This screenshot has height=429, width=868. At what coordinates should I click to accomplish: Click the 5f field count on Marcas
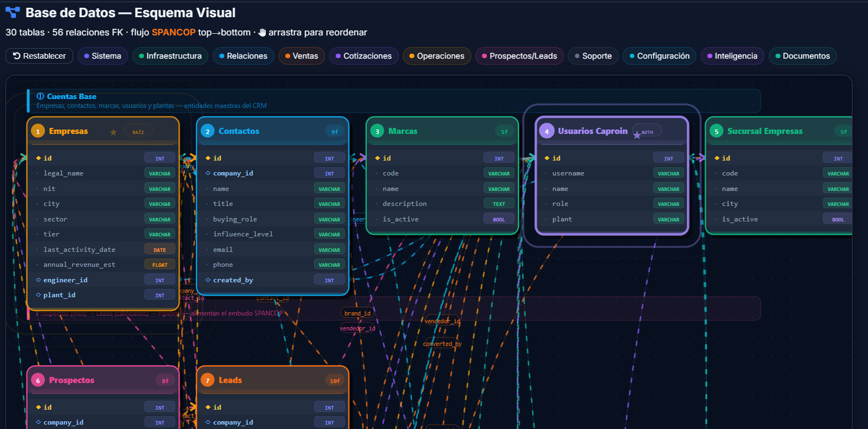(504, 132)
